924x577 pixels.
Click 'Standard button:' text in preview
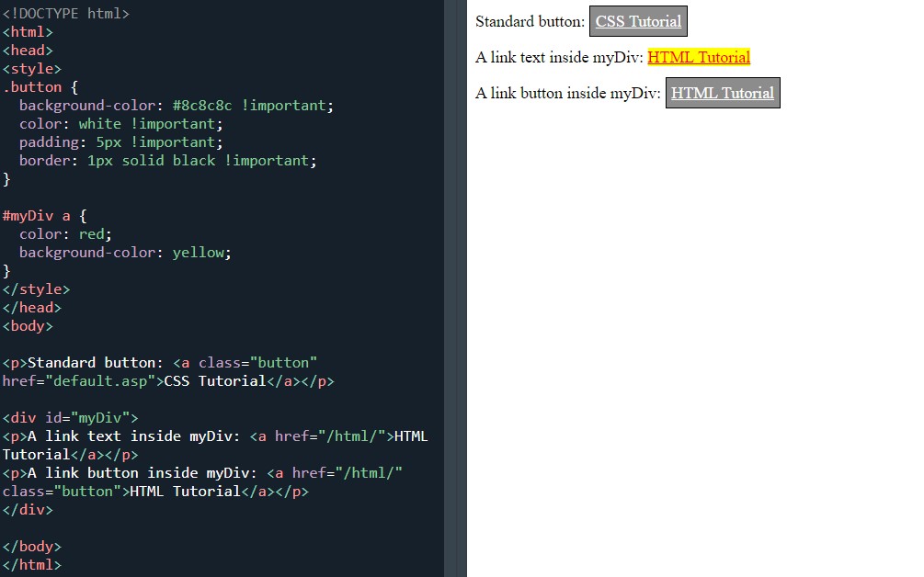(530, 21)
